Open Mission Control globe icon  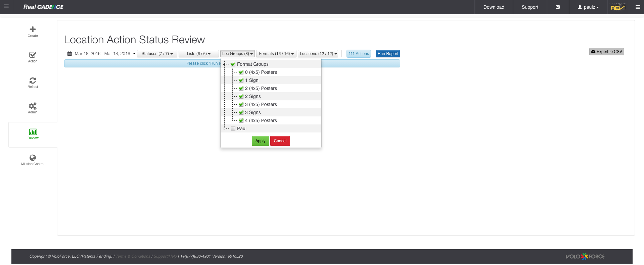pyautogui.click(x=33, y=158)
